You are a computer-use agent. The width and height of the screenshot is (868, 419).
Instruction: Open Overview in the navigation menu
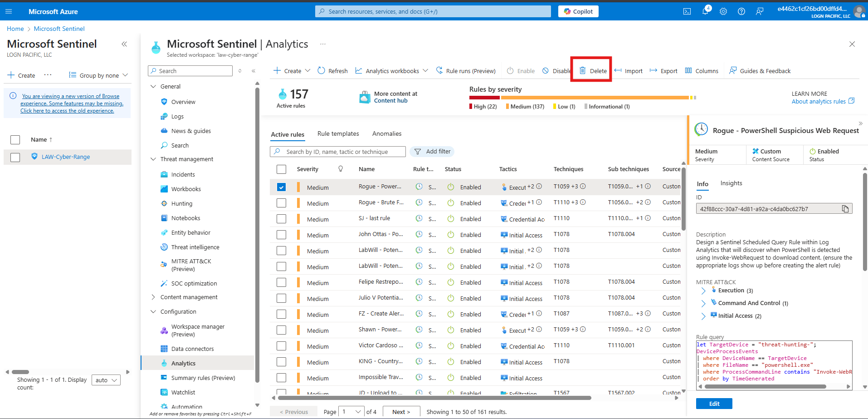click(x=183, y=102)
